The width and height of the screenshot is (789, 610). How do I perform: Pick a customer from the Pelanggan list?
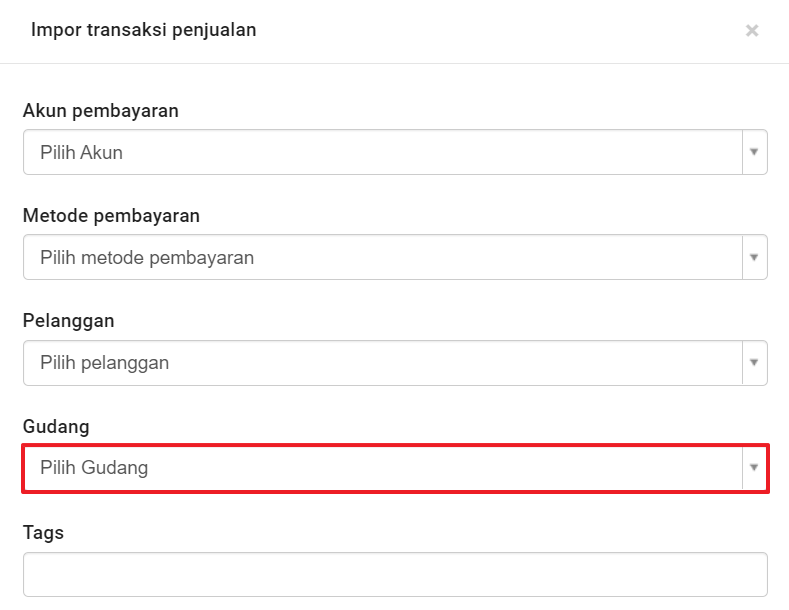(382, 363)
